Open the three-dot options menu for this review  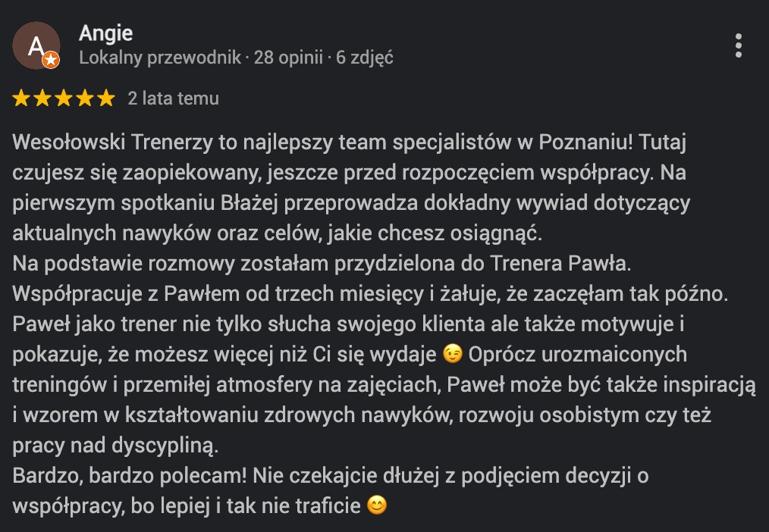click(x=739, y=45)
